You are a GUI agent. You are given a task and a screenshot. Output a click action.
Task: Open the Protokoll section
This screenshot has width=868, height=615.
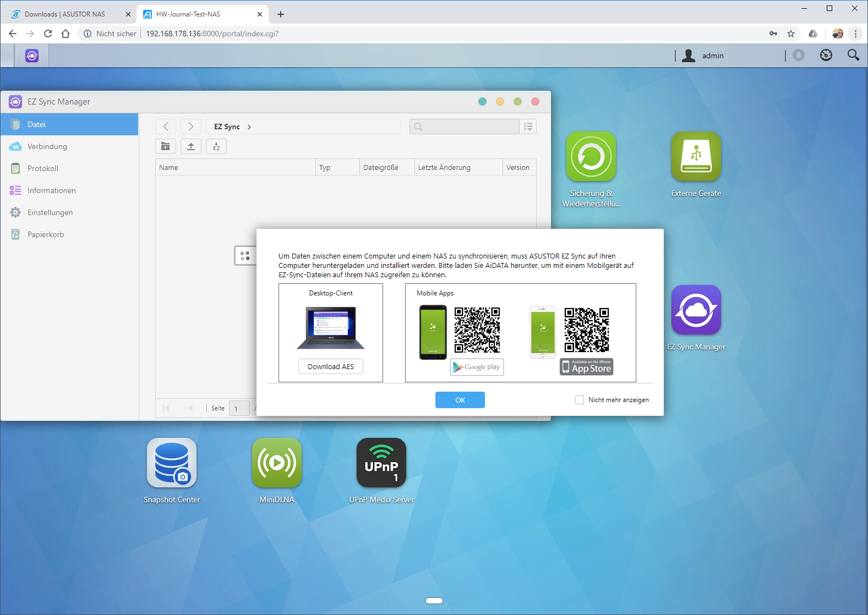point(69,168)
